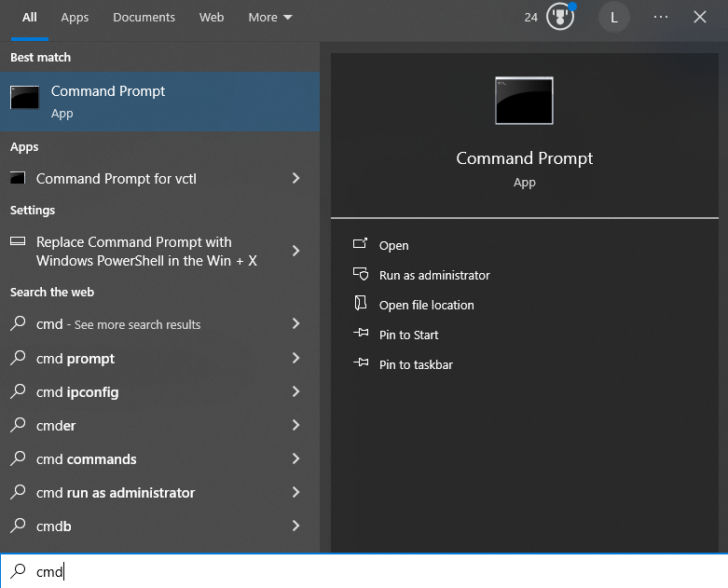Open the user account avatar L
728x588 pixels.
[613, 17]
